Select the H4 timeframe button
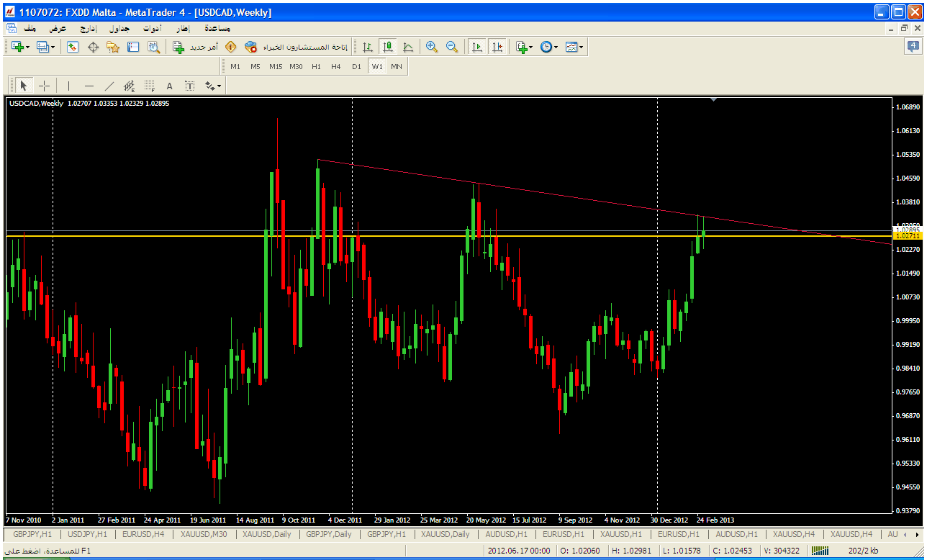This screenshot has width=927, height=560. point(336,66)
